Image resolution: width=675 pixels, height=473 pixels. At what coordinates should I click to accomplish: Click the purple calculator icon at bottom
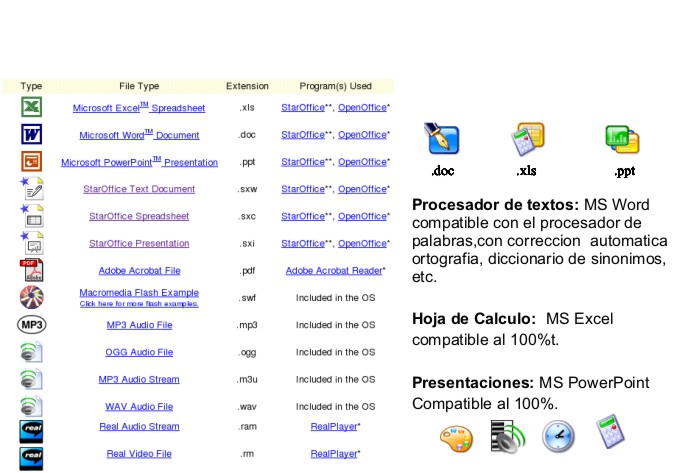click(x=610, y=431)
